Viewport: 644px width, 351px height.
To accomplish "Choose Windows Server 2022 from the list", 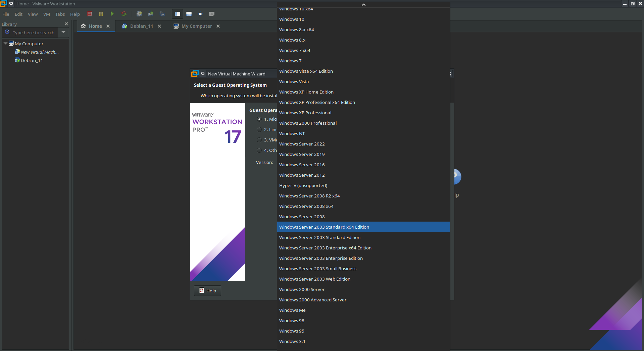I will (x=302, y=144).
